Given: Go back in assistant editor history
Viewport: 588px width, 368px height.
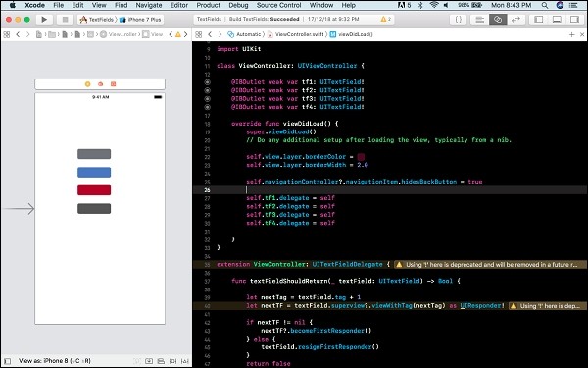Looking at the screenshot, I should pos(210,34).
